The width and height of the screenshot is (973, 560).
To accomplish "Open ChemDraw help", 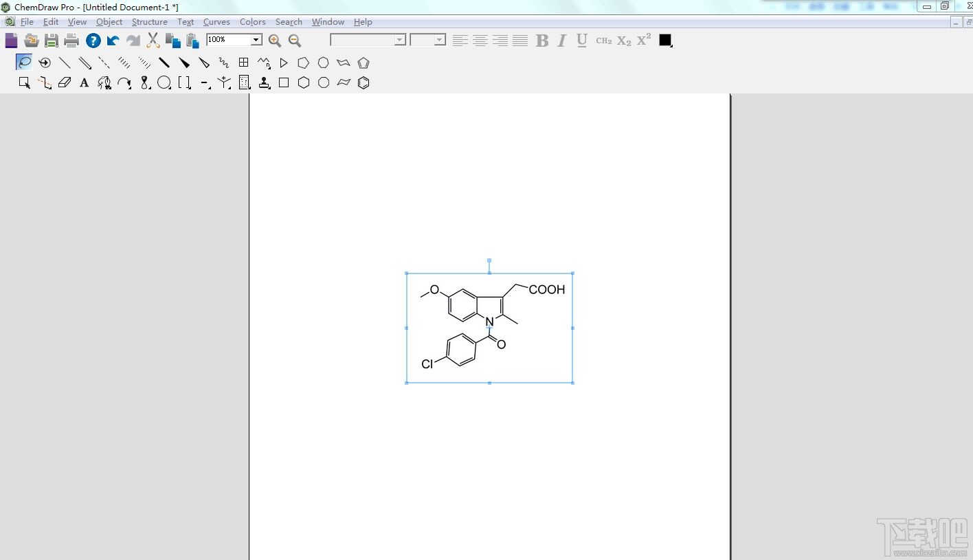I will pyautogui.click(x=93, y=41).
